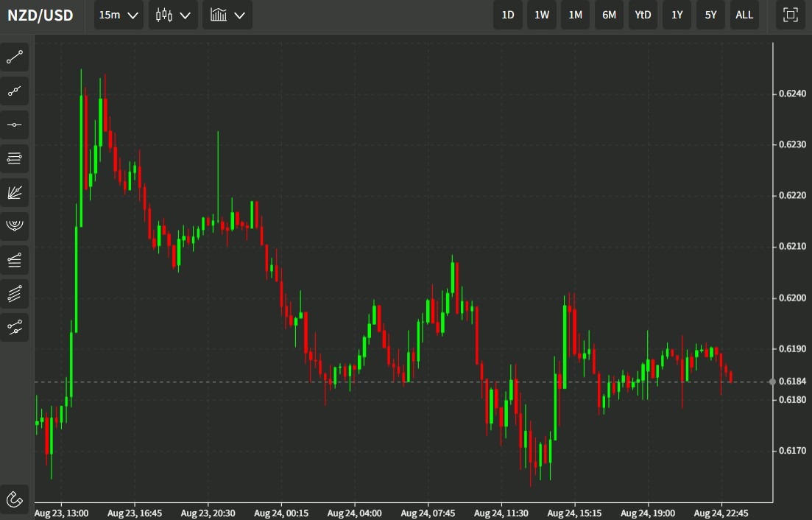Viewport: 812px width, 520px height.
Task: Click the 0.6180 price axis label
Action: [792, 400]
